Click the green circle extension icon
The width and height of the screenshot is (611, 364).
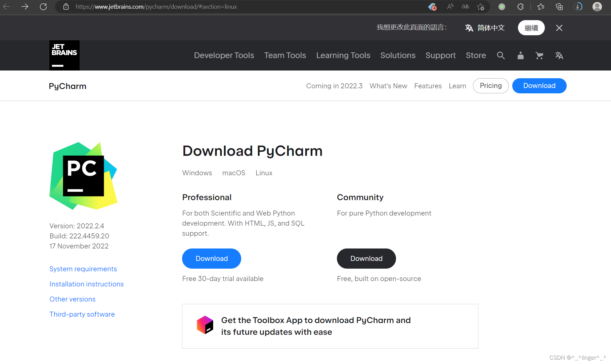click(x=502, y=6)
